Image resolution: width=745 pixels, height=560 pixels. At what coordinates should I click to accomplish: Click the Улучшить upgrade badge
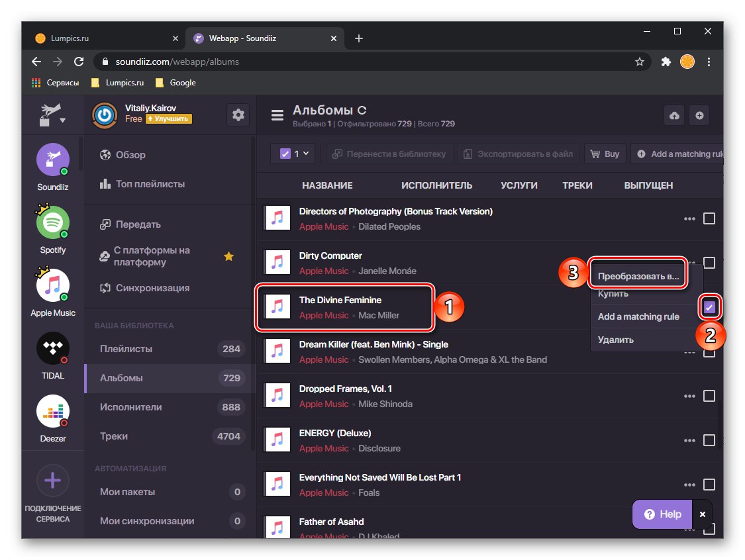169,118
